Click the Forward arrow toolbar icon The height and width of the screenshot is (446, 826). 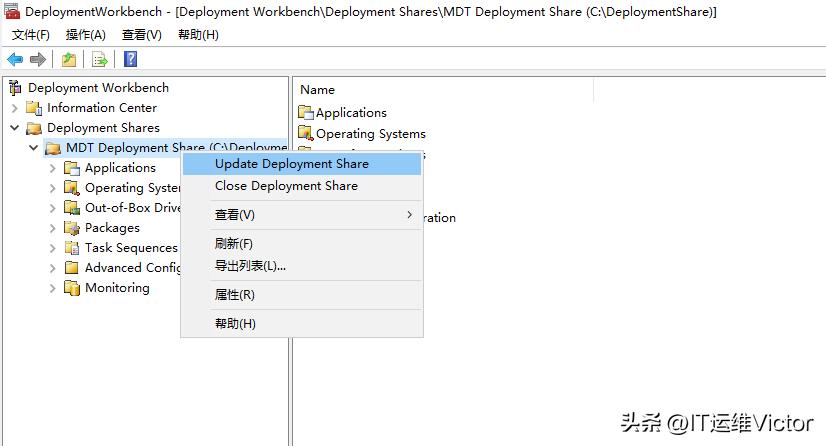38,59
